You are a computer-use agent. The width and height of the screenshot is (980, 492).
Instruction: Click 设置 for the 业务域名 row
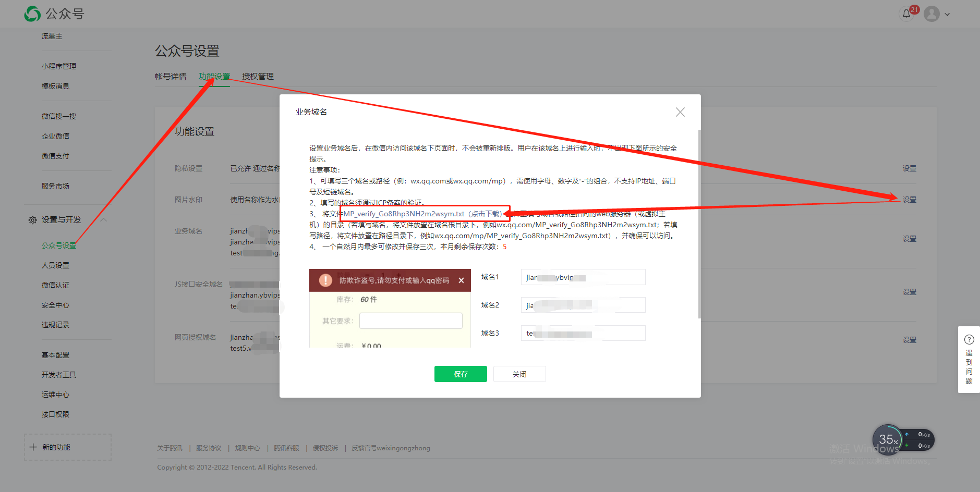pos(909,239)
